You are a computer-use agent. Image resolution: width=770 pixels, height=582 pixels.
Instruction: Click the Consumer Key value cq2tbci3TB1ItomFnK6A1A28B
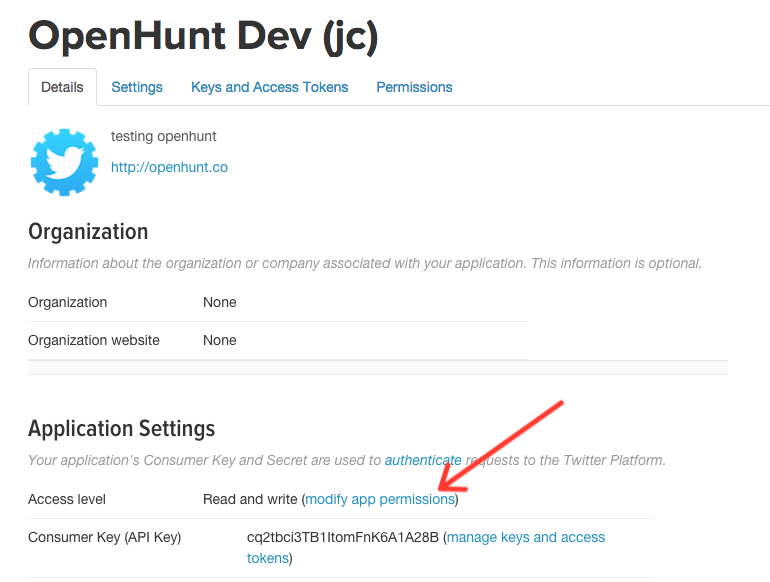pyautogui.click(x=343, y=537)
